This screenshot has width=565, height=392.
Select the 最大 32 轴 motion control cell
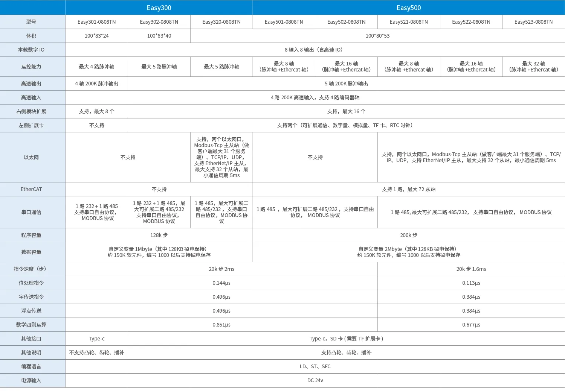[533, 67]
